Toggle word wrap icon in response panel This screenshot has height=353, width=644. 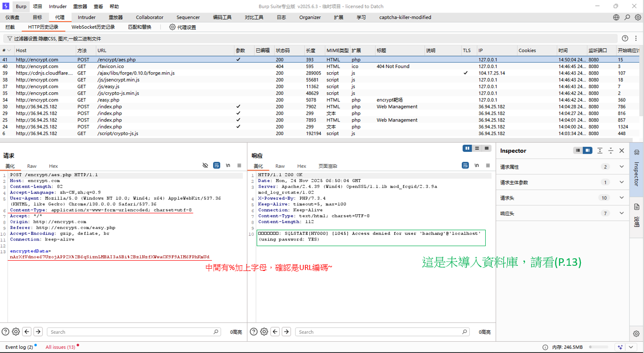click(465, 165)
